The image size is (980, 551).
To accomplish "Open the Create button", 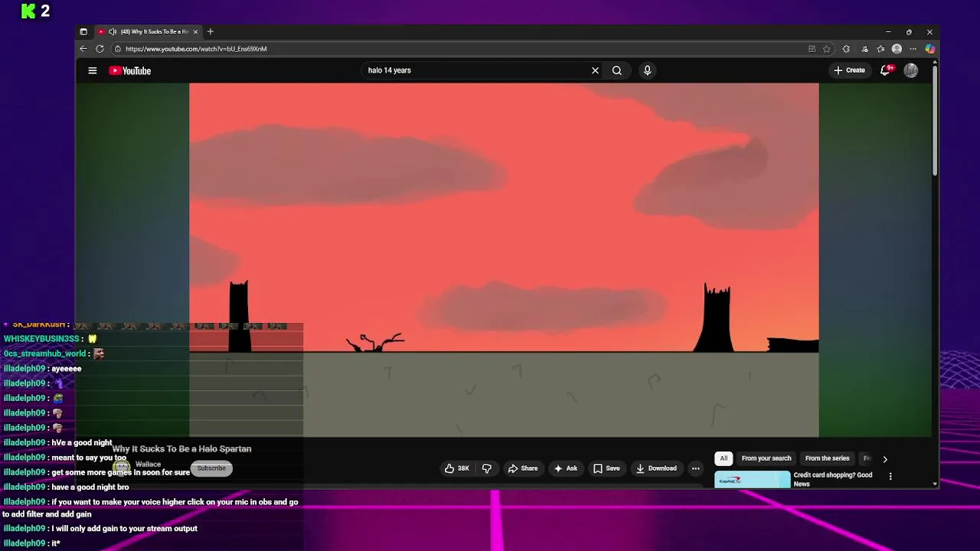I will 849,70.
